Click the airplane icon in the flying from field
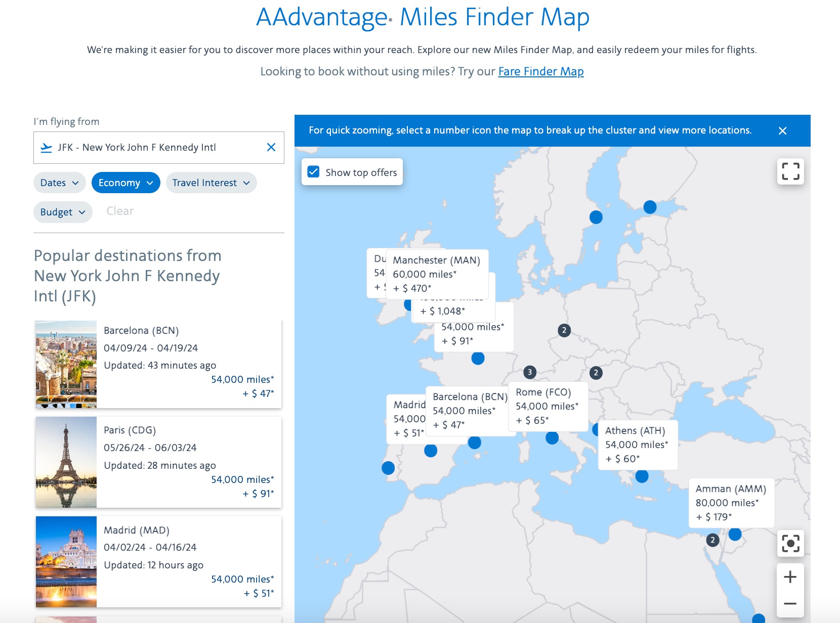Image resolution: width=840 pixels, height=623 pixels. (x=47, y=147)
